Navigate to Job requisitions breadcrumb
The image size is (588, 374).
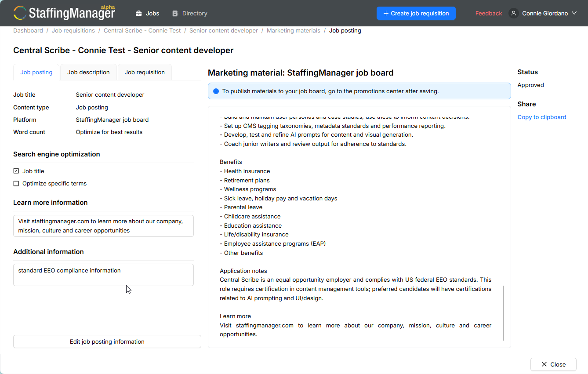[73, 30]
